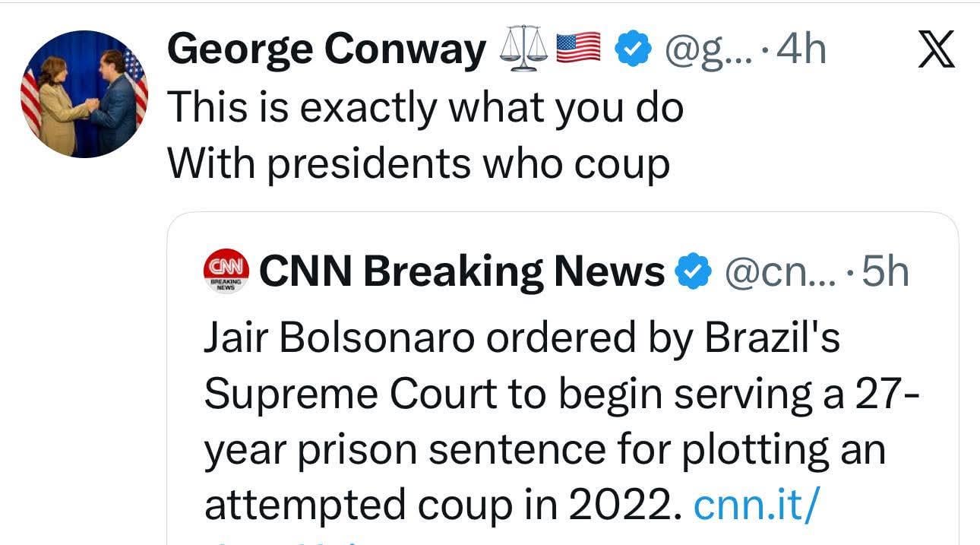This screenshot has height=545, width=980.
Task: Click the line "With presidents who coup"
Action: [418, 162]
